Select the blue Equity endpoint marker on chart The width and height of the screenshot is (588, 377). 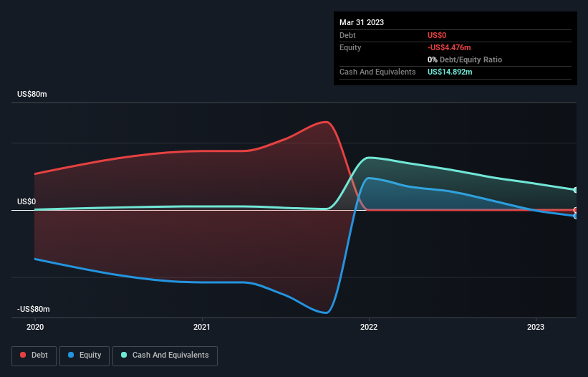576,216
